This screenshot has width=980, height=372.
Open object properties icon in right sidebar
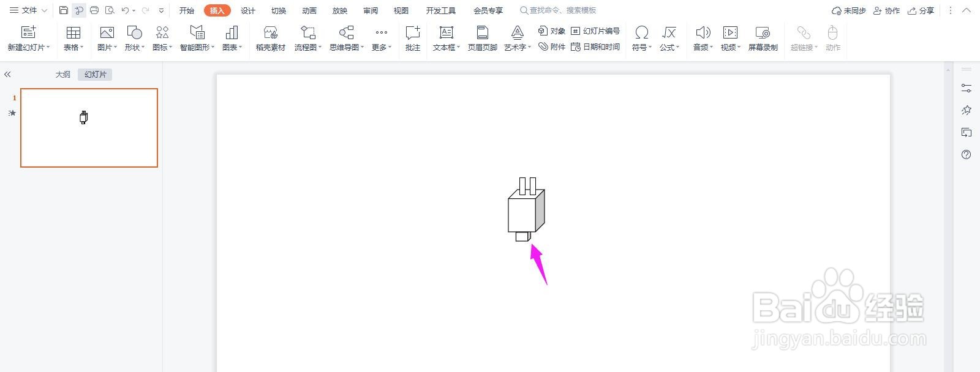[967, 89]
